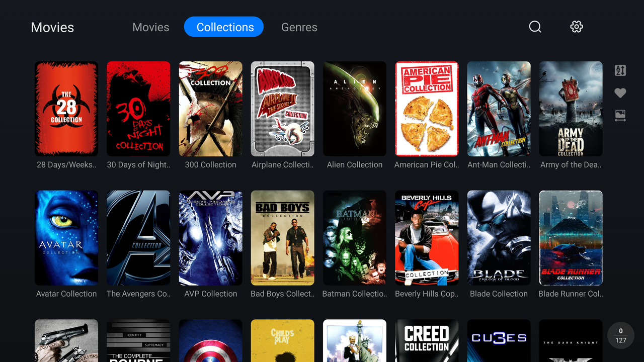This screenshot has height=362, width=644.
Task: Open the Child's Play poster
Action: pos(283,341)
